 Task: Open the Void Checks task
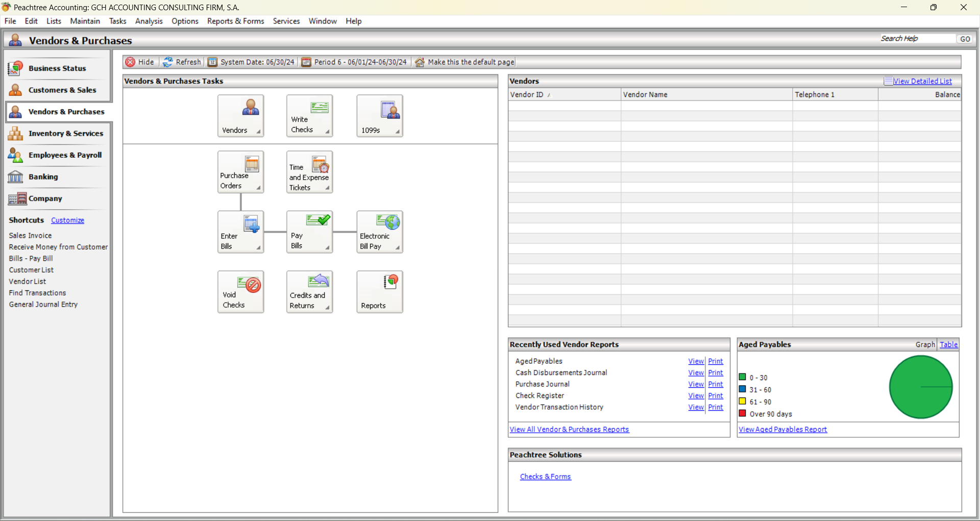(x=240, y=292)
